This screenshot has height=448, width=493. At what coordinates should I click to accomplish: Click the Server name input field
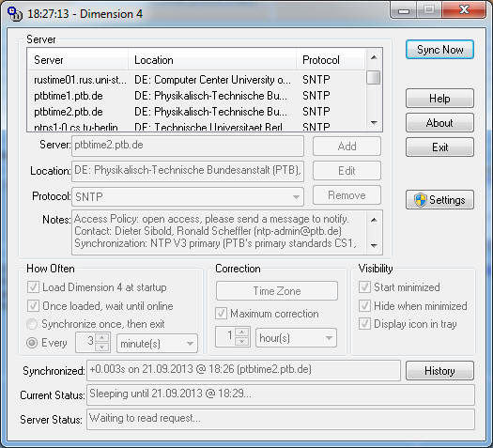188,146
